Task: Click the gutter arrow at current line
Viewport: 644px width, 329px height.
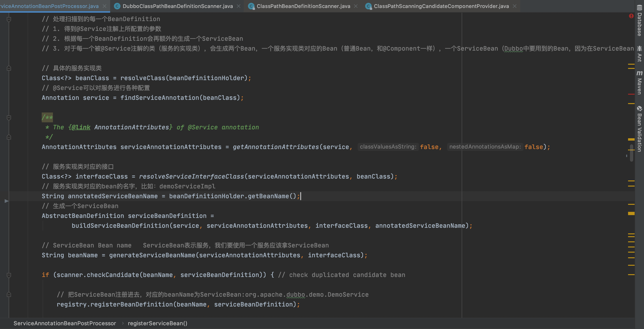Action: tap(7, 201)
